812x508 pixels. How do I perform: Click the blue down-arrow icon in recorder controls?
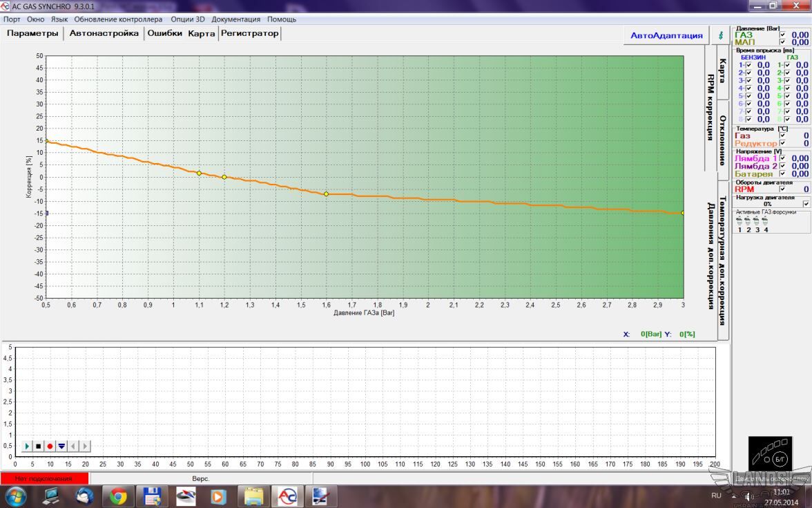tap(61, 446)
